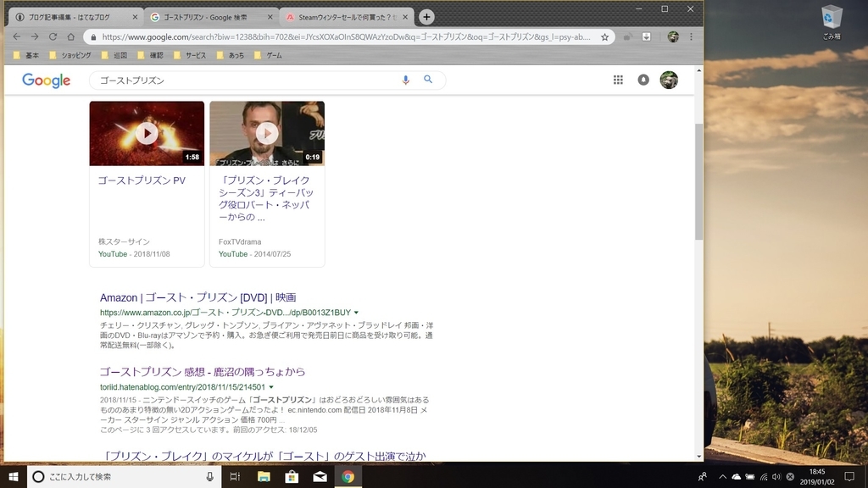Open the Amazon ゴースト・プリズン DVD link
Screen dimensions: 868x488
coord(198,297)
